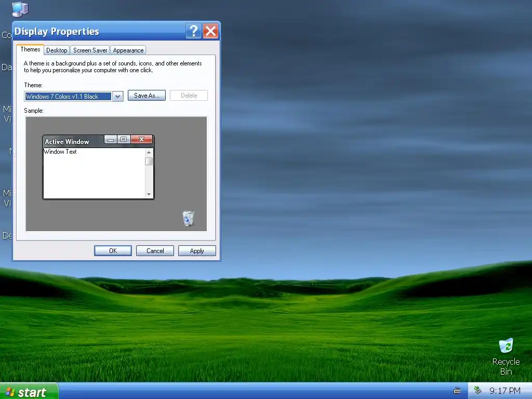532x399 pixels.
Task: Open the Desktop tab in Display Properties
Action: [57, 50]
